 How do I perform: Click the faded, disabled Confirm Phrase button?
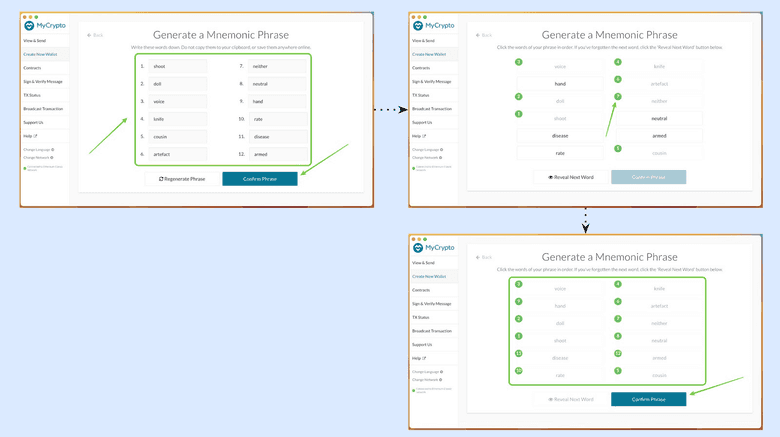(x=648, y=177)
